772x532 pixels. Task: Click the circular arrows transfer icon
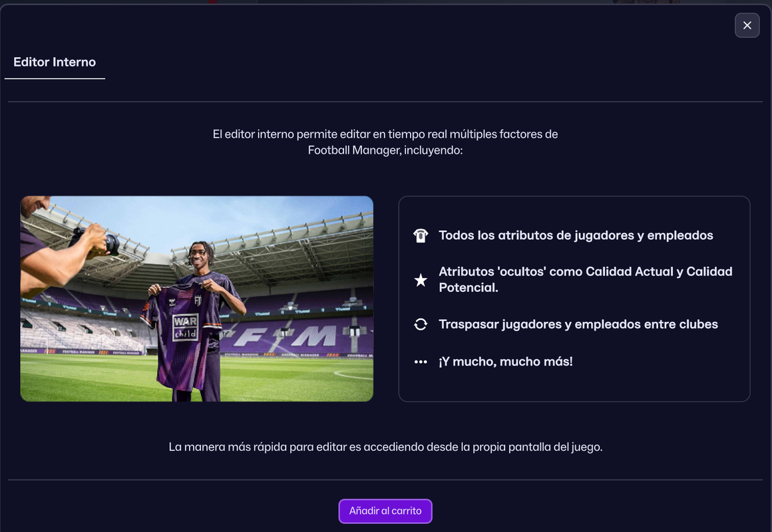tap(421, 325)
